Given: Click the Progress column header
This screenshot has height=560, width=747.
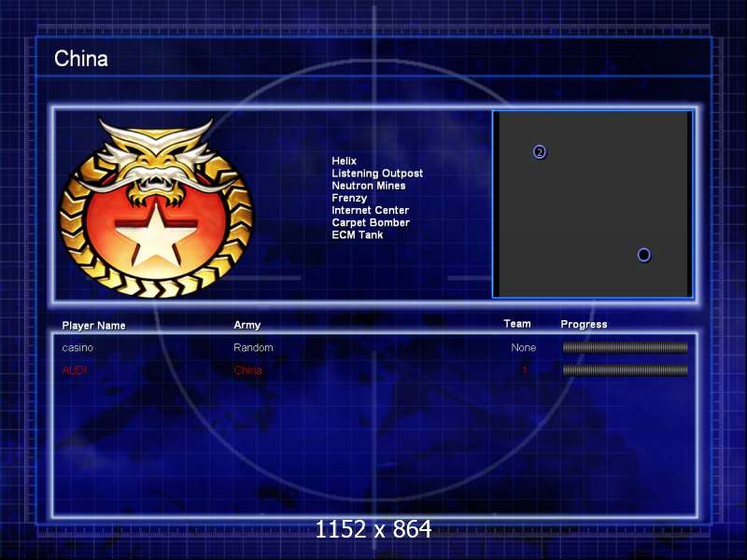Looking at the screenshot, I should [585, 324].
